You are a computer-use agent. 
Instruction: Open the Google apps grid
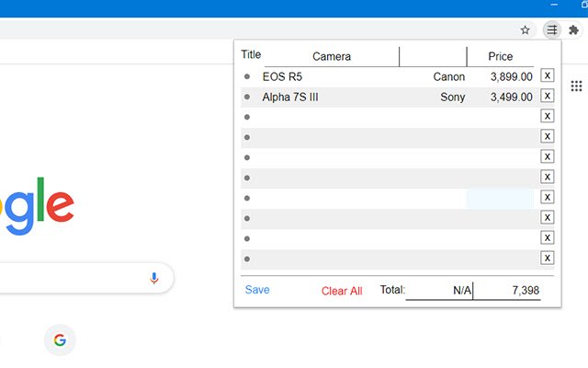click(x=576, y=86)
